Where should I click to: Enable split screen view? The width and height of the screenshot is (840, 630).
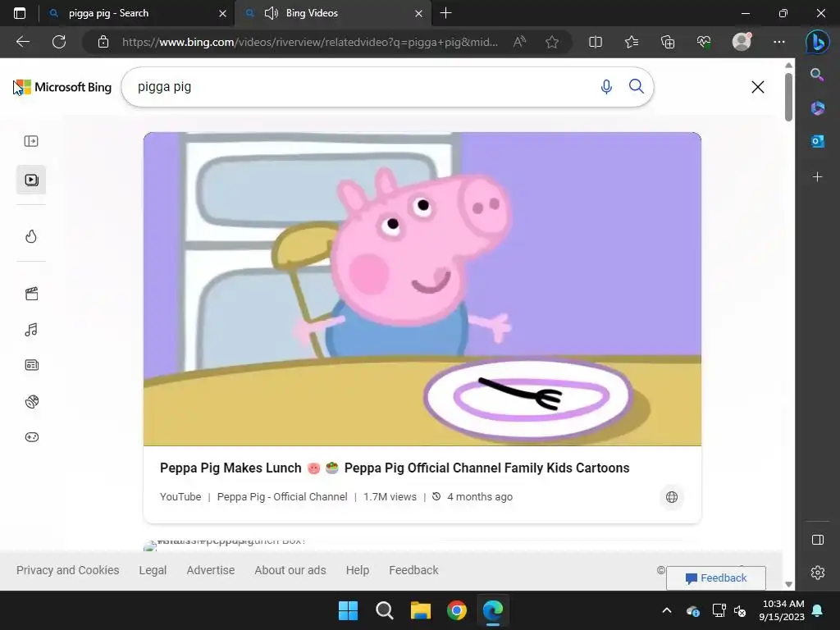[x=596, y=42]
